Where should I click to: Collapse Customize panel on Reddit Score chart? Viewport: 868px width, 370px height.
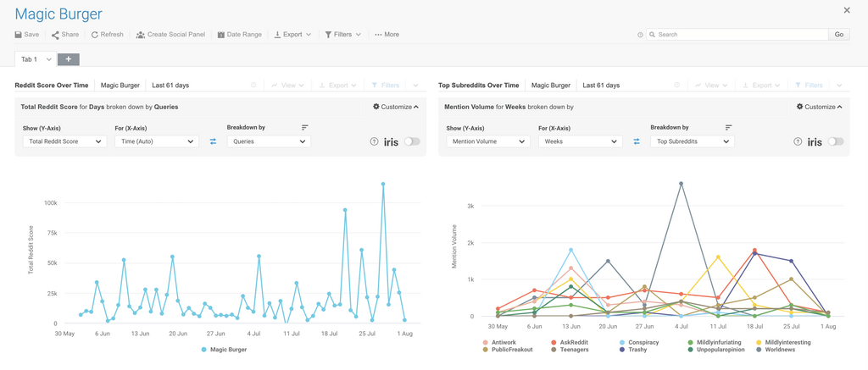[x=396, y=107]
